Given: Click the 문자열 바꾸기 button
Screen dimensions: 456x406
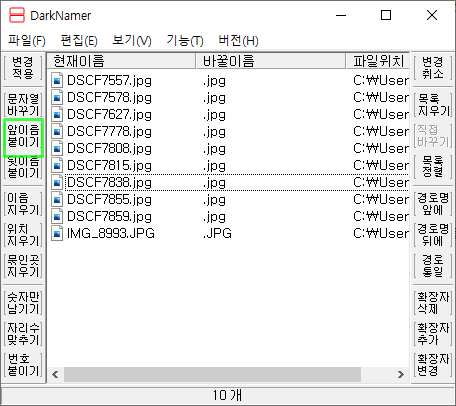Looking at the screenshot, I should [23, 105].
